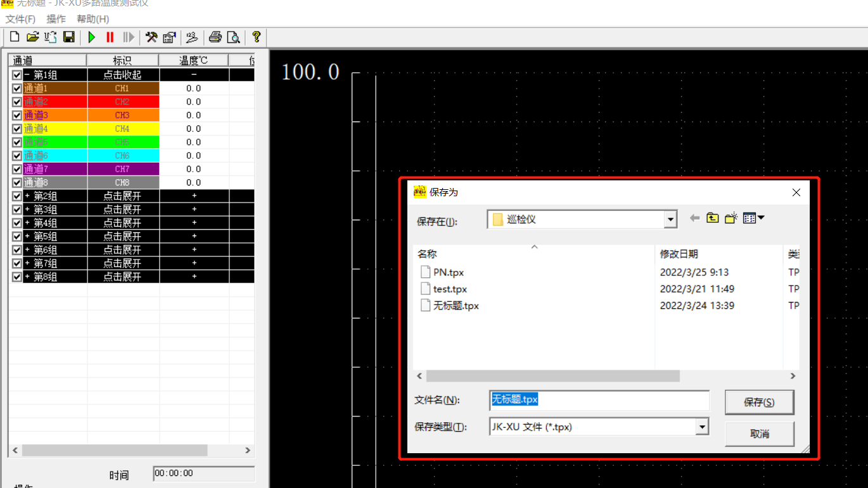Go up one folder level in dialog

point(713,218)
